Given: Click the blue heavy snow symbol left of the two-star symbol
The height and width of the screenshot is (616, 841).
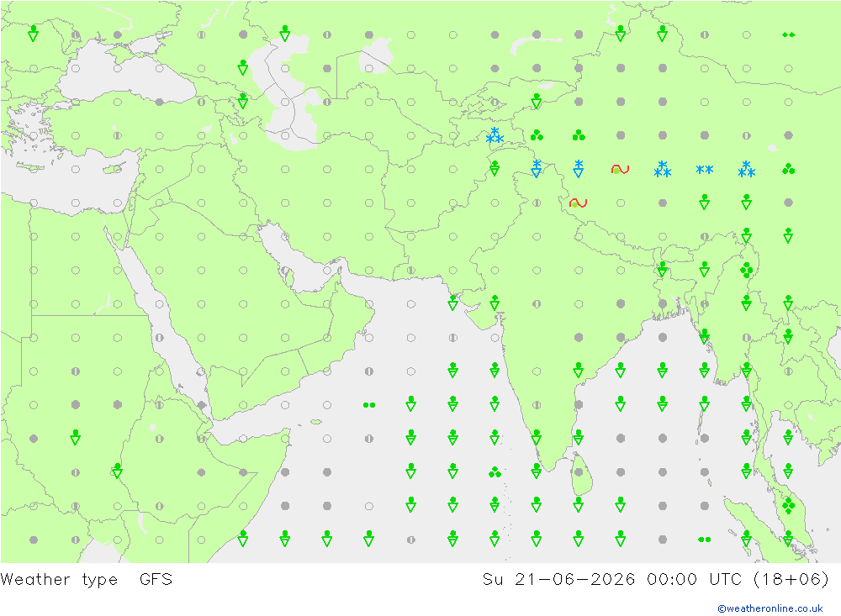Looking at the screenshot, I should point(663,170).
